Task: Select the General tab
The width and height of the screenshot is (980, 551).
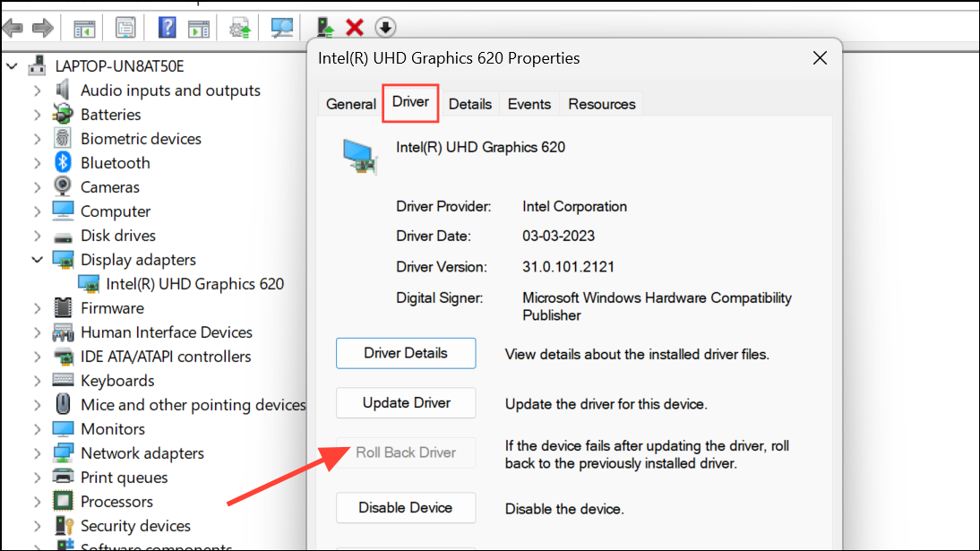Action: coord(350,104)
